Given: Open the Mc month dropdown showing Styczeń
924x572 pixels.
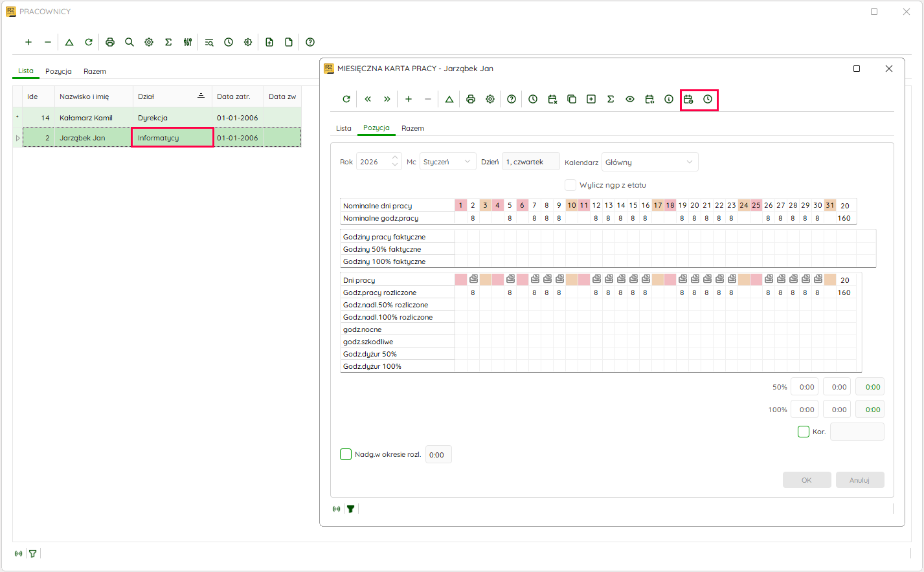Looking at the screenshot, I should [x=448, y=162].
